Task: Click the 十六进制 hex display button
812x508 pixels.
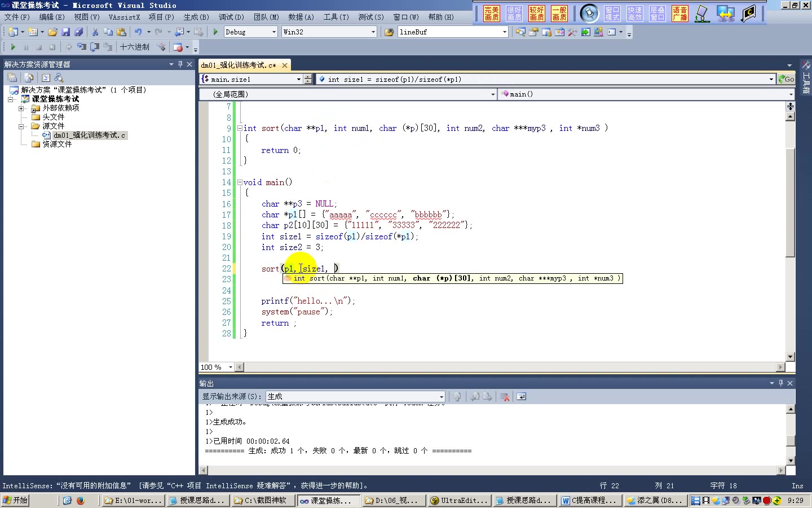Action: pos(135,47)
